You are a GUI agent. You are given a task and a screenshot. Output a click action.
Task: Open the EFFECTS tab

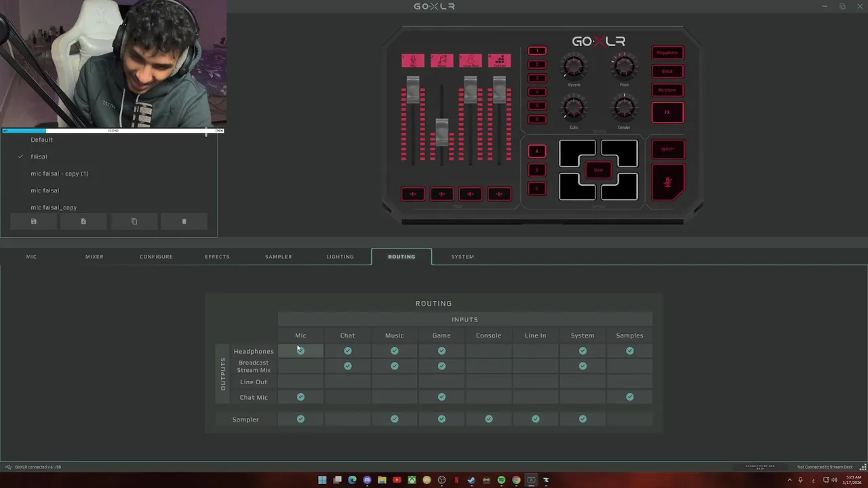[x=217, y=257]
